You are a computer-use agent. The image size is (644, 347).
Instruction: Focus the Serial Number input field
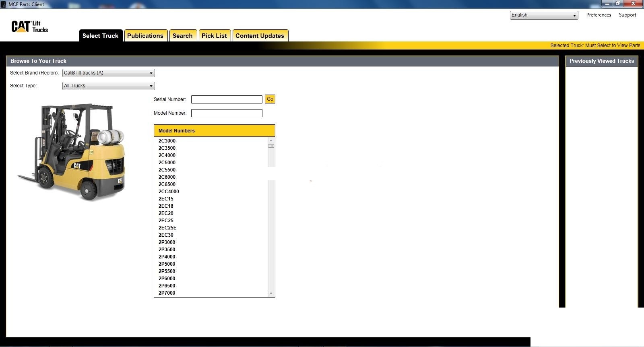point(227,99)
